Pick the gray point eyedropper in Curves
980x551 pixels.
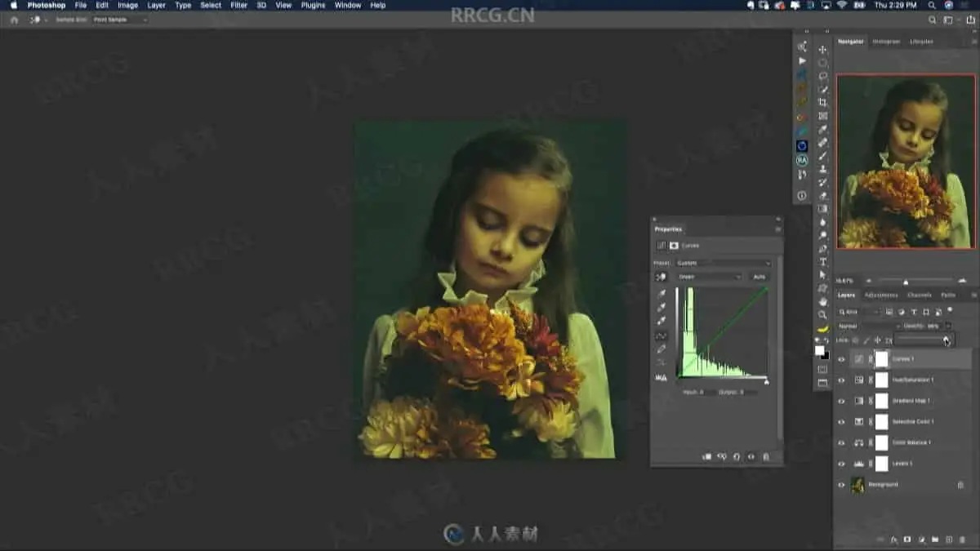click(x=661, y=307)
